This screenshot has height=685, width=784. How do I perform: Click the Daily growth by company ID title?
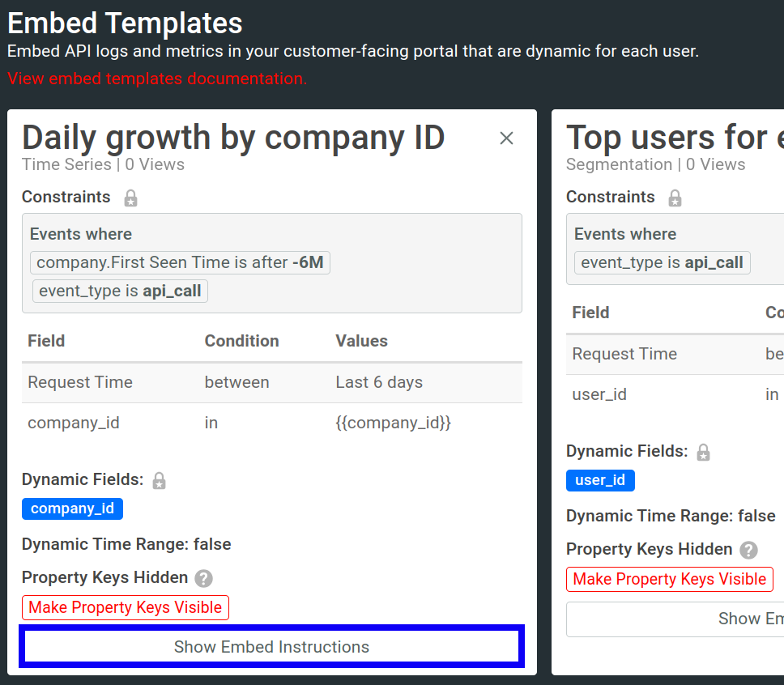[x=233, y=138]
